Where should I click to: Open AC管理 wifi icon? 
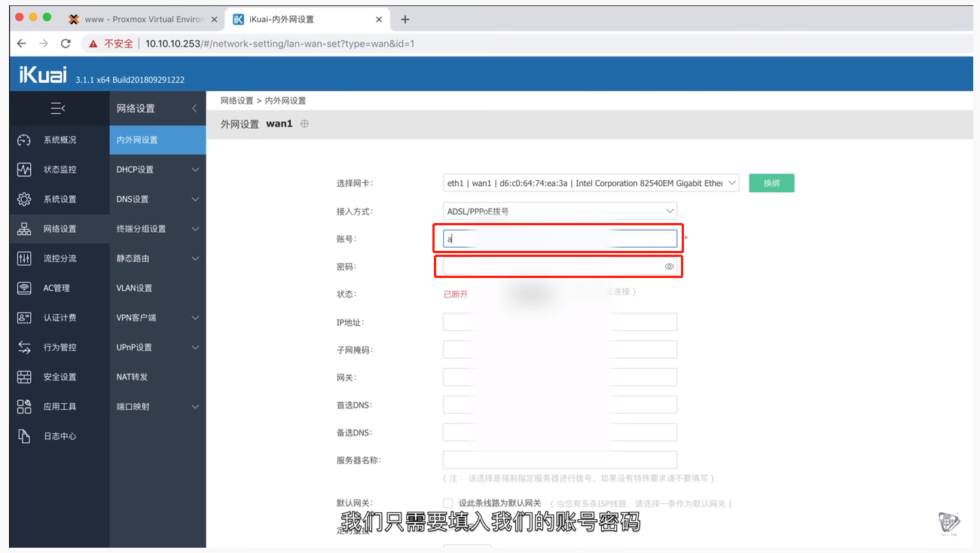click(24, 288)
